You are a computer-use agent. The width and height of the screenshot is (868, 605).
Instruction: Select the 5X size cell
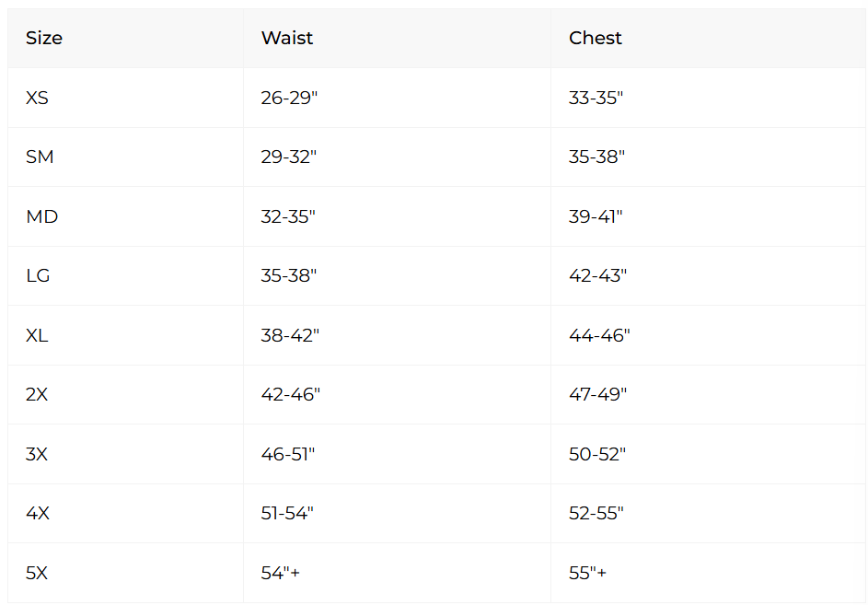point(37,573)
